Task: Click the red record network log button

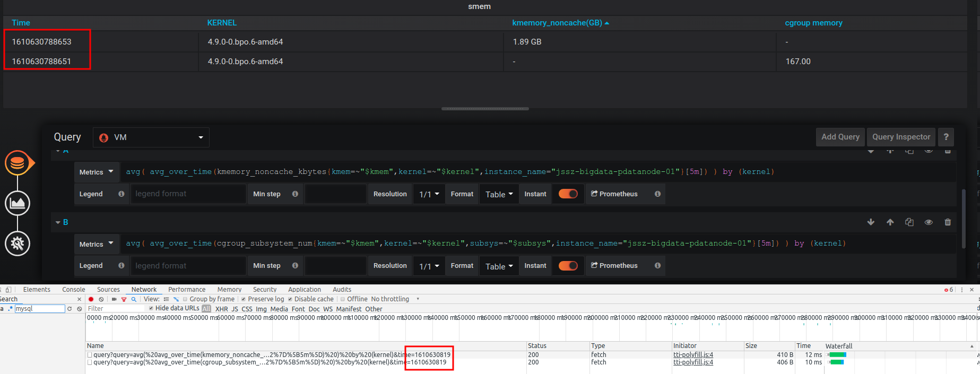Action: [91, 299]
